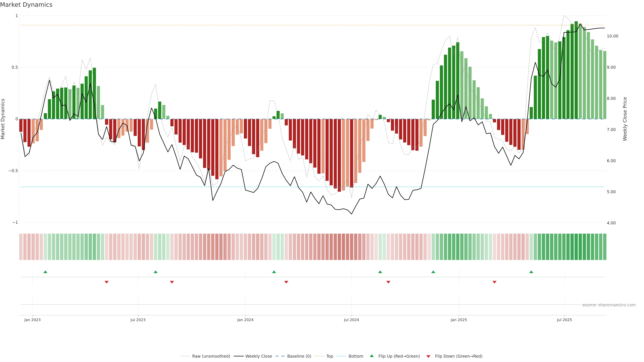
Task: Click the flip-down triangle after Jan 2025
Action: pyautogui.click(x=495, y=282)
